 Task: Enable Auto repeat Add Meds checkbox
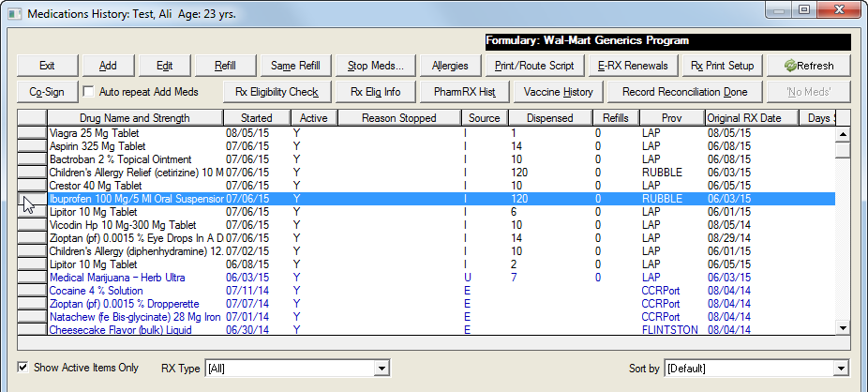[89, 92]
